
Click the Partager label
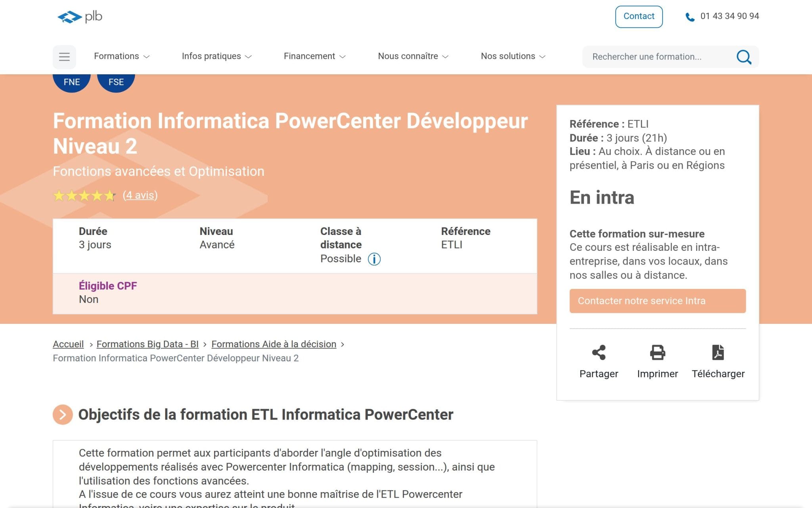pos(599,374)
